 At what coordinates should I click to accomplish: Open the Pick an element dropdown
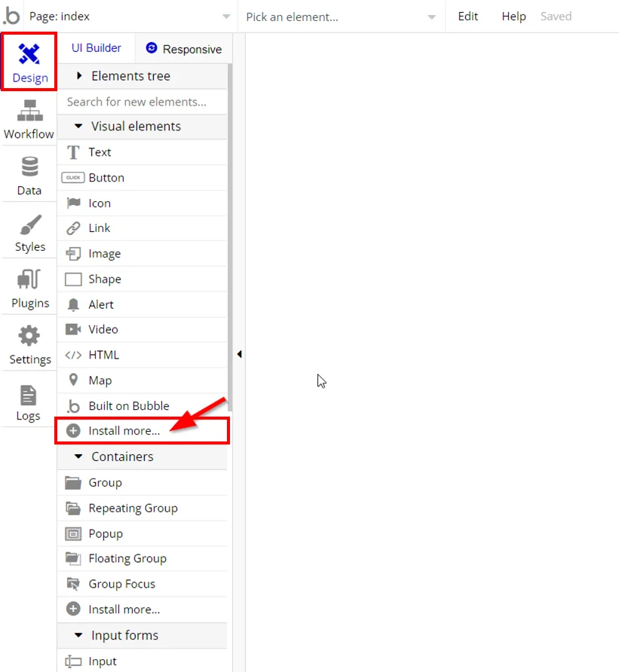[340, 17]
